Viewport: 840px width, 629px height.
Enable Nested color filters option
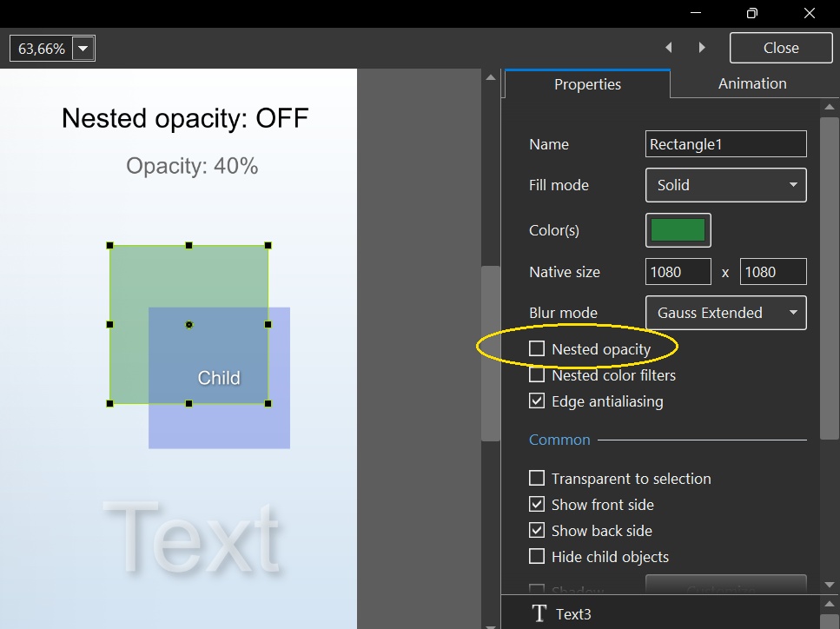[537, 375]
